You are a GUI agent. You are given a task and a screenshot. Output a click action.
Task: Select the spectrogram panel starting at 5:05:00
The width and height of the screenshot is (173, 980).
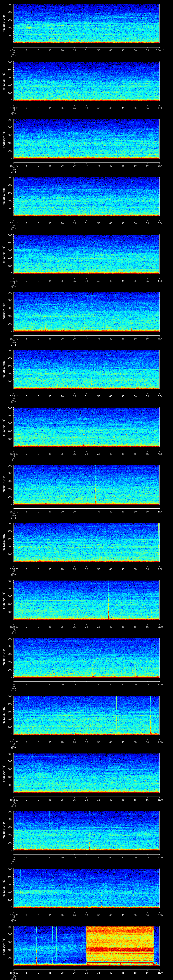(x=86, y=369)
